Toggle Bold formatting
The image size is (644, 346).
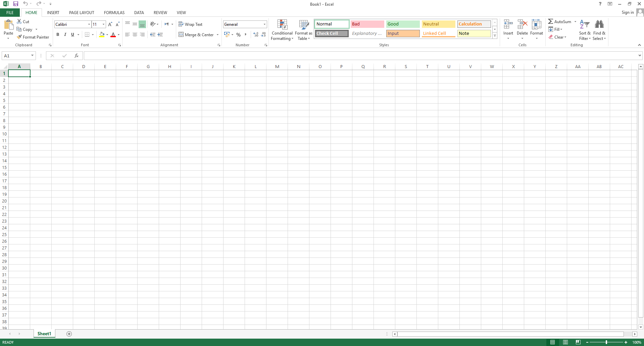click(58, 35)
